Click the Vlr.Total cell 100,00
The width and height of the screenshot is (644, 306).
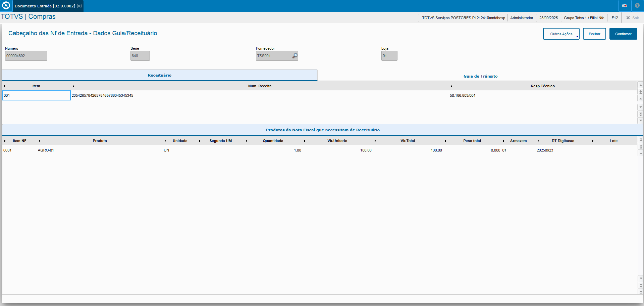pyautogui.click(x=436, y=150)
